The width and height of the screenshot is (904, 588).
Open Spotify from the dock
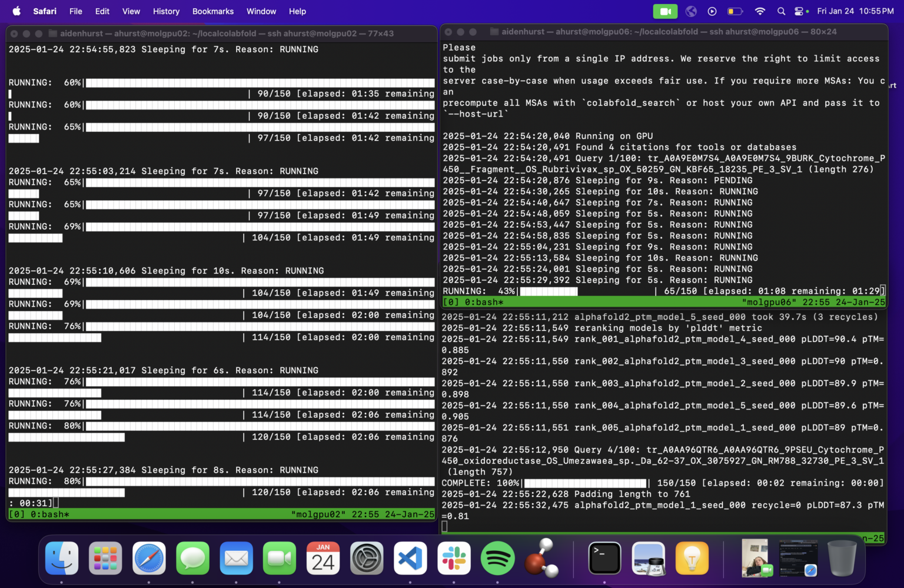pyautogui.click(x=497, y=559)
